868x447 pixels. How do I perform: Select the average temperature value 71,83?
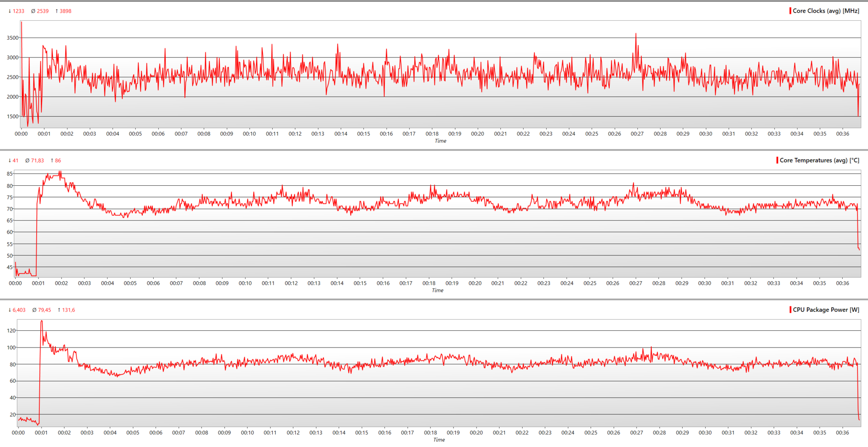(38, 161)
